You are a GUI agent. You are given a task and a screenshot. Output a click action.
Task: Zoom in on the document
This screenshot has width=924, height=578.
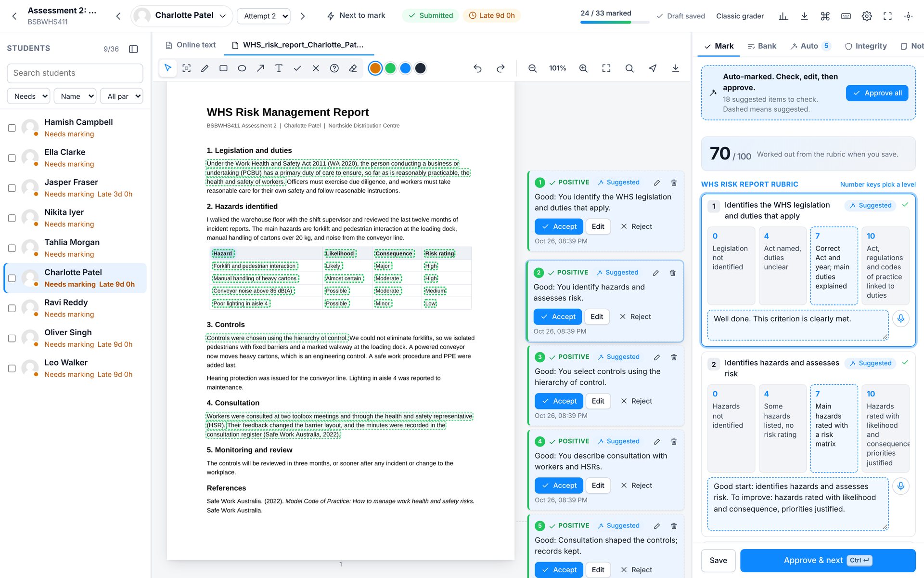click(583, 68)
